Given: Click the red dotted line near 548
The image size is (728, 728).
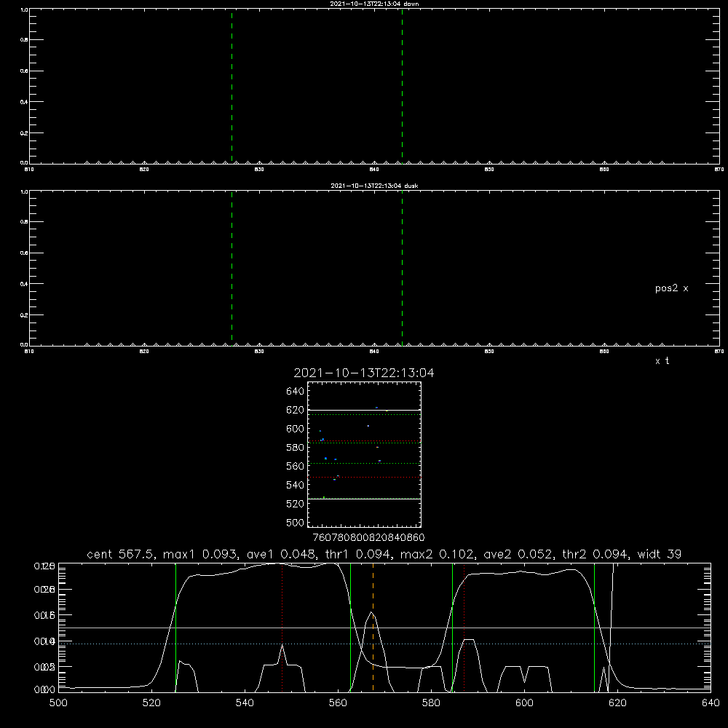Looking at the screenshot, I should [x=282, y=628].
